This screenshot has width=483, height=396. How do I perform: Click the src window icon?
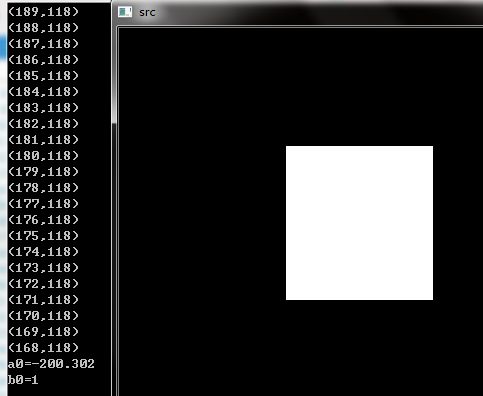click(x=125, y=12)
